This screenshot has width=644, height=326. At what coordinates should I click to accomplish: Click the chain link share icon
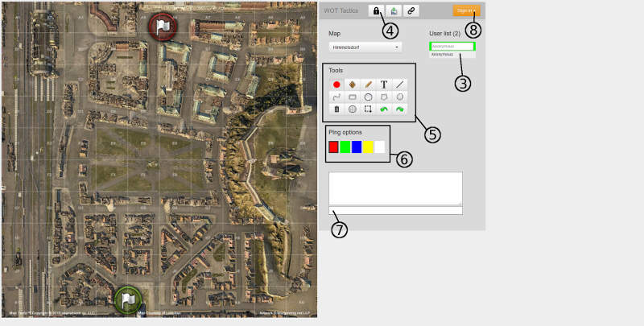[411, 10]
